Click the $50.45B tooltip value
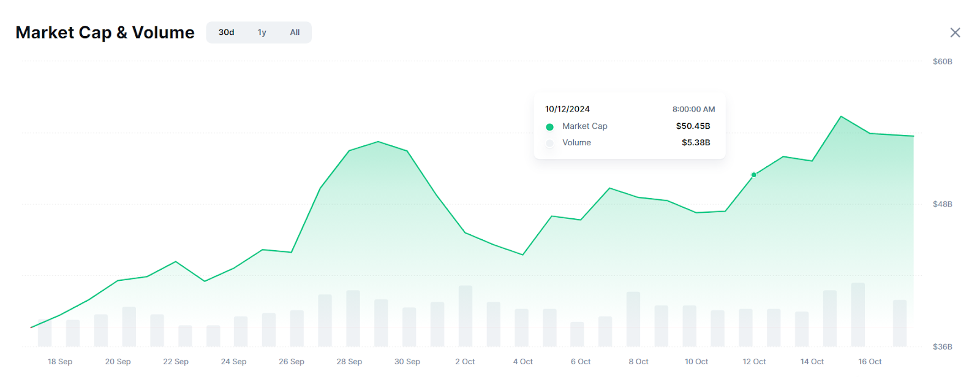 (693, 126)
